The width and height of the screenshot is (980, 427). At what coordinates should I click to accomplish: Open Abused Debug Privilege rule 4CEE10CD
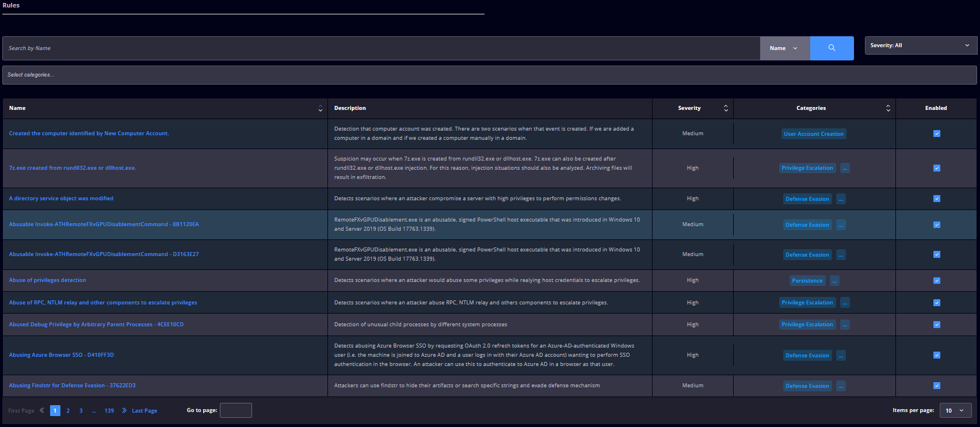click(x=96, y=325)
